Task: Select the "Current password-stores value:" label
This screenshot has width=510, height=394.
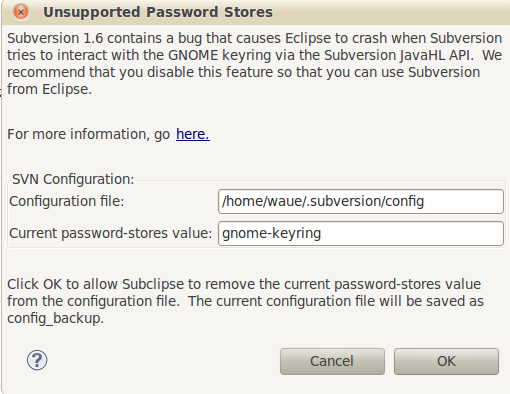Action: point(111,233)
